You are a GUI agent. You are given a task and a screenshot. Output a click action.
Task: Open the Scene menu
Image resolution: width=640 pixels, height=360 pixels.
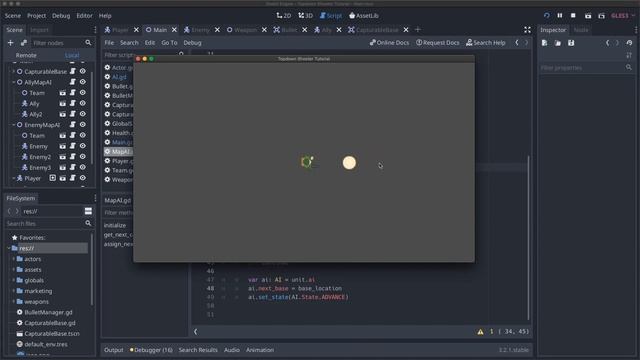13,16
